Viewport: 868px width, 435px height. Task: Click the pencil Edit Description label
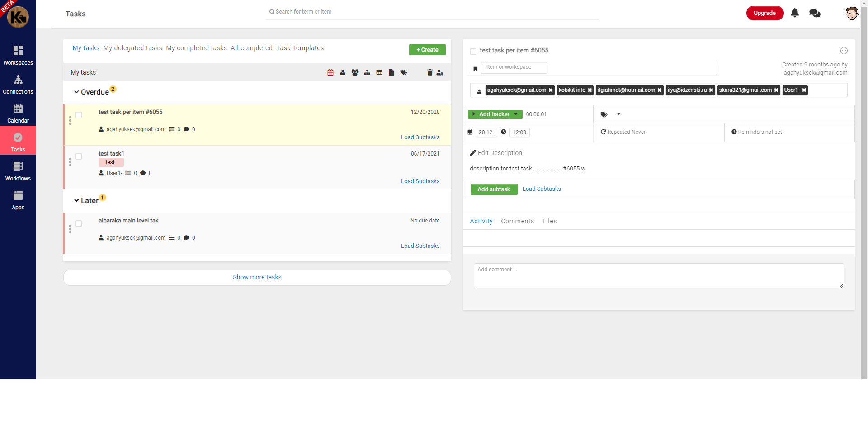[496, 153]
